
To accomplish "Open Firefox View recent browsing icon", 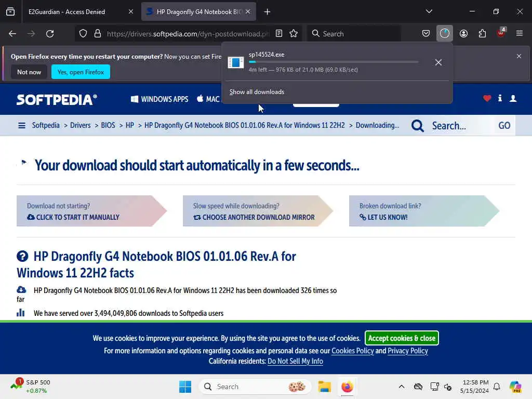I will click(10, 11).
